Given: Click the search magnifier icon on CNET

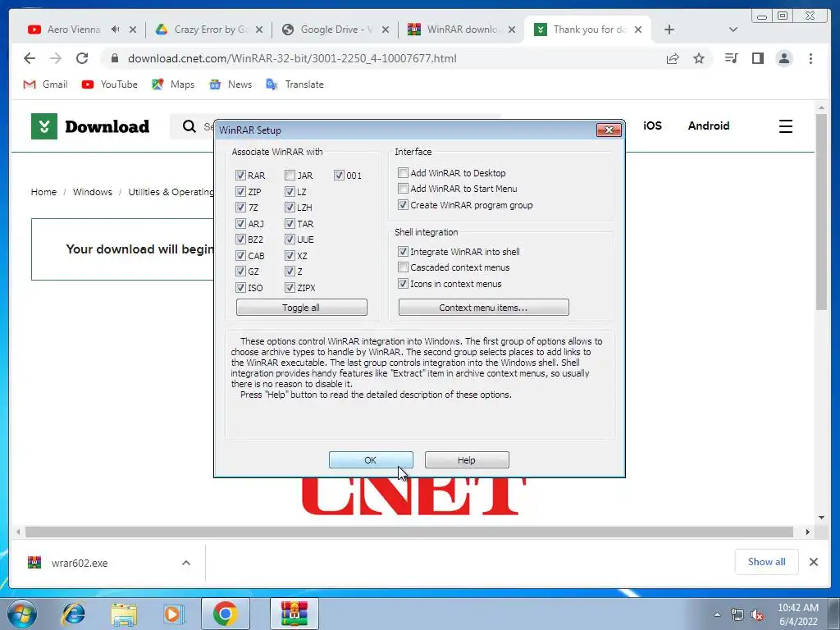Looking at the screenshot, I should (x=189, y=126).
